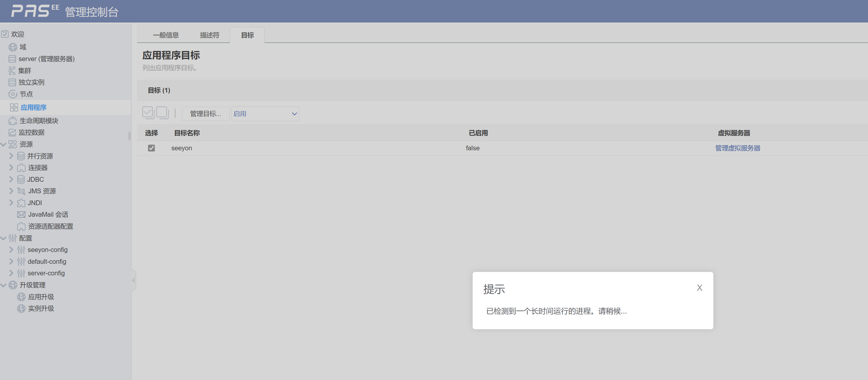Open the 管理虚拟服务器 link

click(x=737, y=148)
